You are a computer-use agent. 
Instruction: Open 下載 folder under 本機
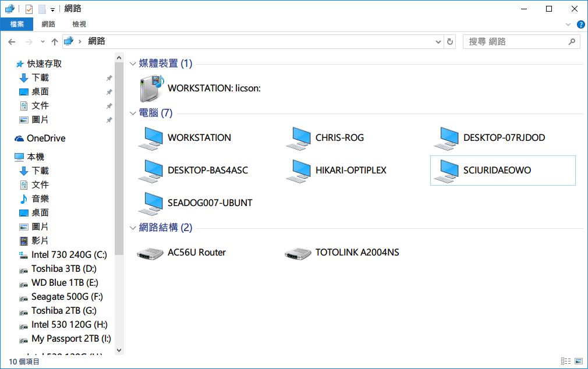34,171
